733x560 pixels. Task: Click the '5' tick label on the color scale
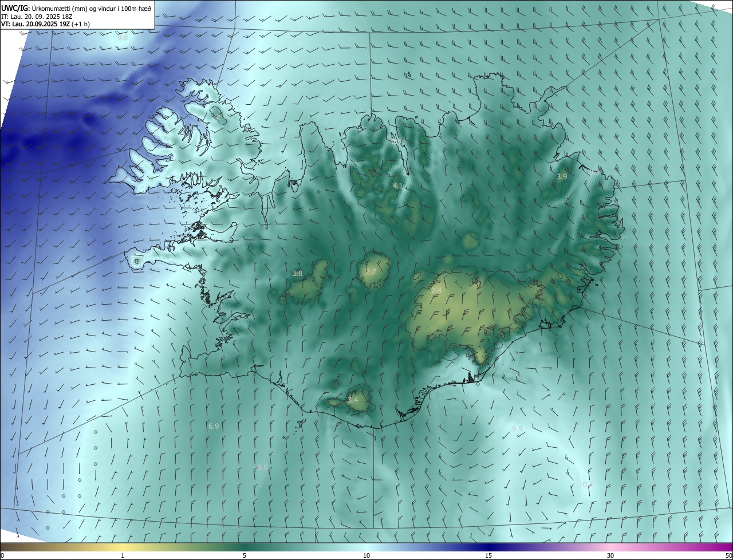tap(245, 555)
